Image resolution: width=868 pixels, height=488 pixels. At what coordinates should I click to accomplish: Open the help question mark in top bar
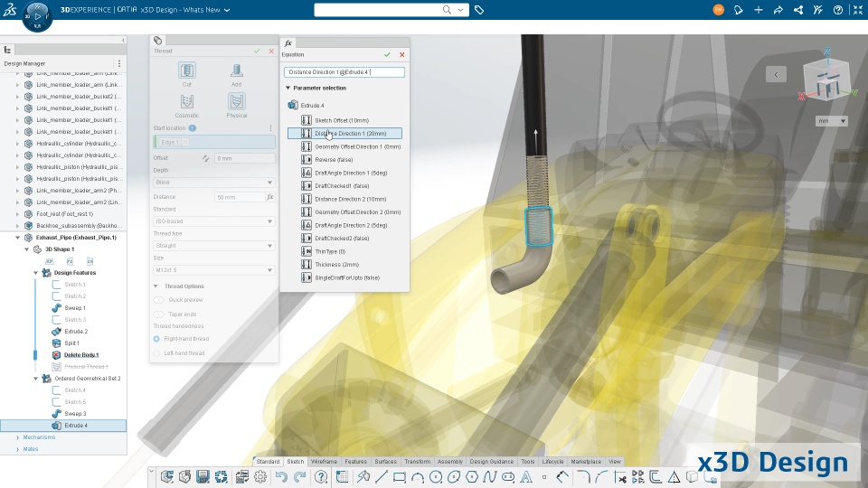pyautogui.click(x=838, y=10)
